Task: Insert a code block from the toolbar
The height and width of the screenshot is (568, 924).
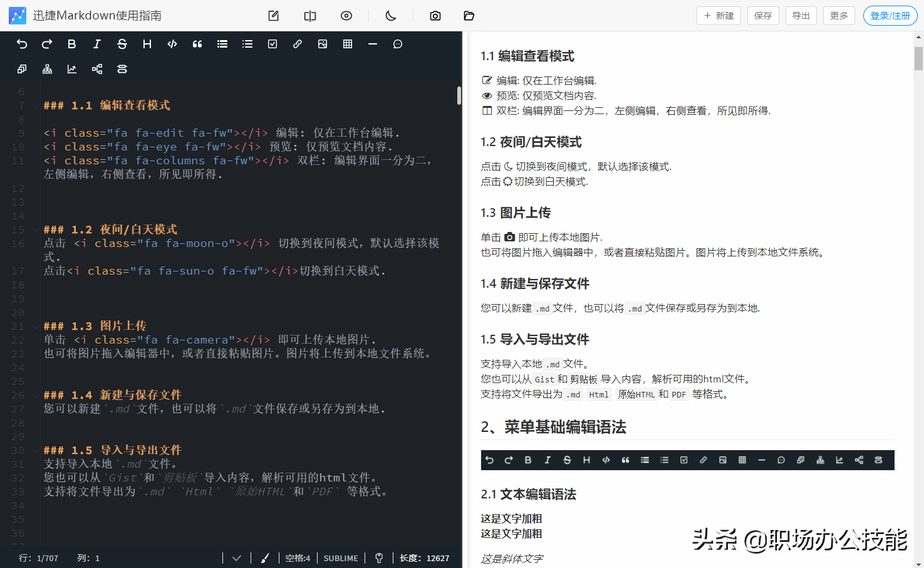Action: click(x=172, y=44)
